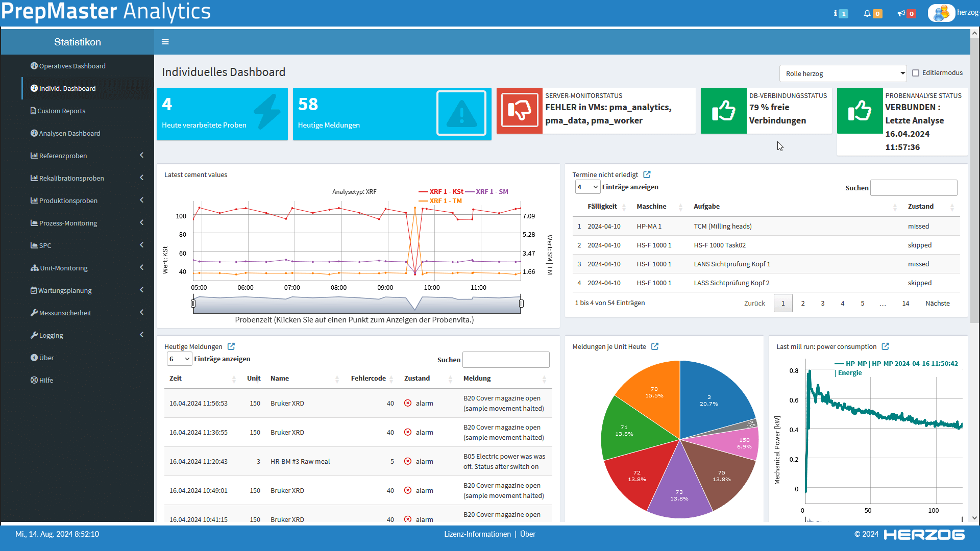Sort Termine table by Fälligkeit column

click(606, 207)
